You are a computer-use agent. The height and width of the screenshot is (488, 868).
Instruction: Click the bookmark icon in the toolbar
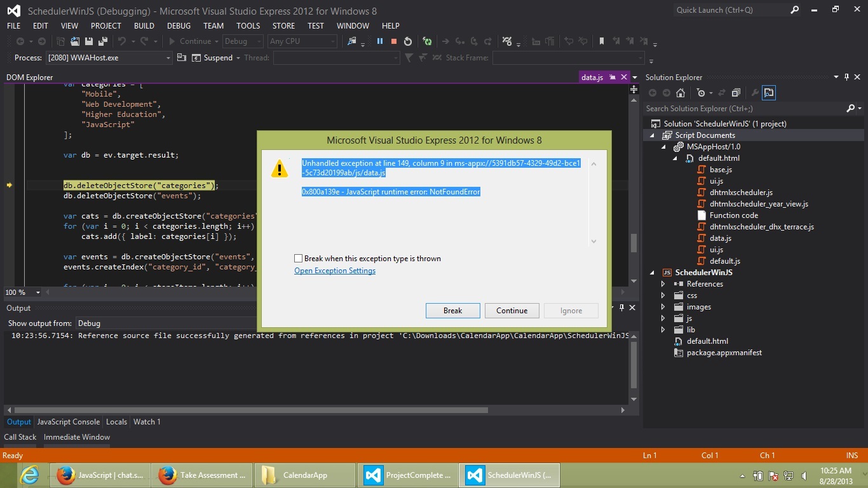tap(601, 41)
